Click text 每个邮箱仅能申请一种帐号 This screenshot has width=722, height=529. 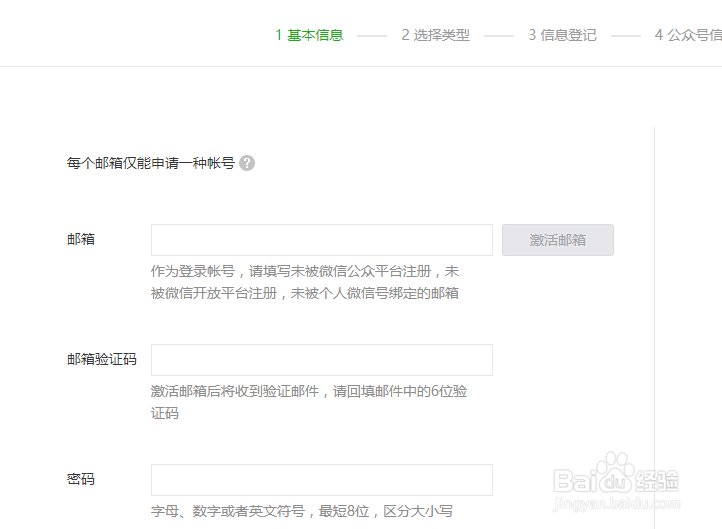click(151, 163)
